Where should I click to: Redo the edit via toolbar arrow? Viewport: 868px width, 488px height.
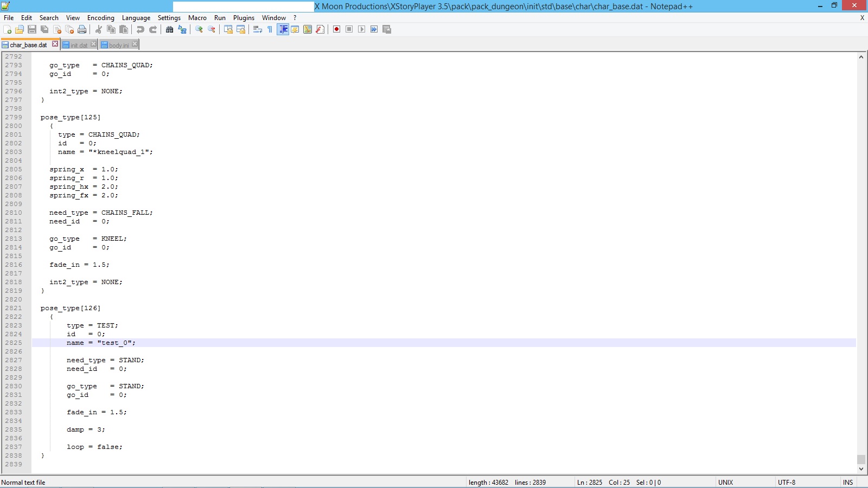click(x=153, y=29)
